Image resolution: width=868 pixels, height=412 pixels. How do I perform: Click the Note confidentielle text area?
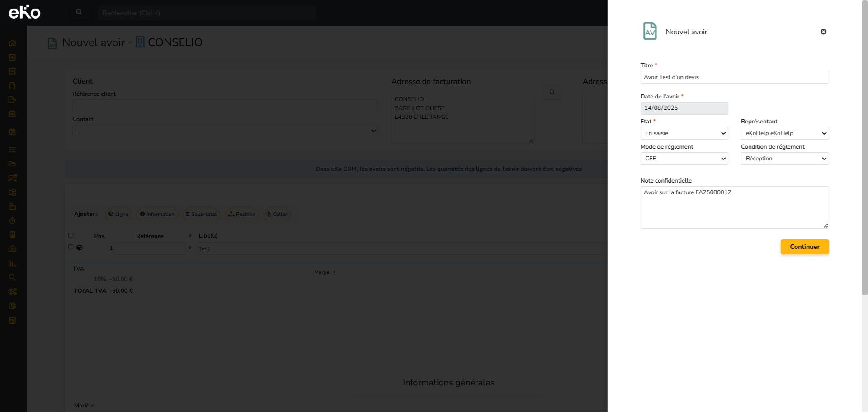[734, 207]
